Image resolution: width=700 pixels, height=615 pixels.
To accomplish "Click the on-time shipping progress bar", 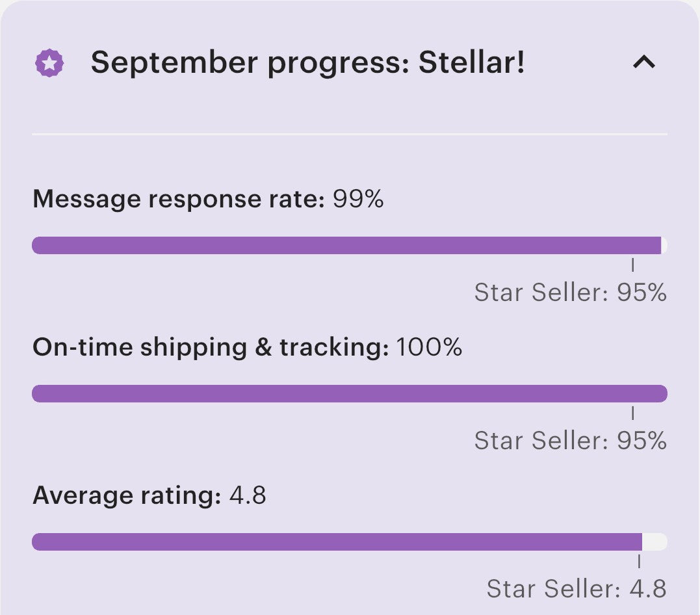I will 350,393.
